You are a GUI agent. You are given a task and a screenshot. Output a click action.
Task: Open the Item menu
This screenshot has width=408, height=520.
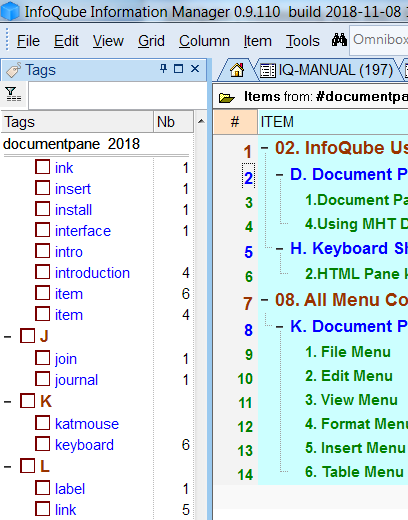coord(257,41)
